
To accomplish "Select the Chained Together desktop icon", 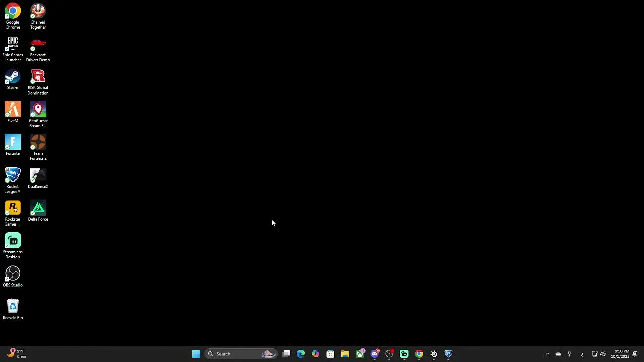I will pos(38,16).
